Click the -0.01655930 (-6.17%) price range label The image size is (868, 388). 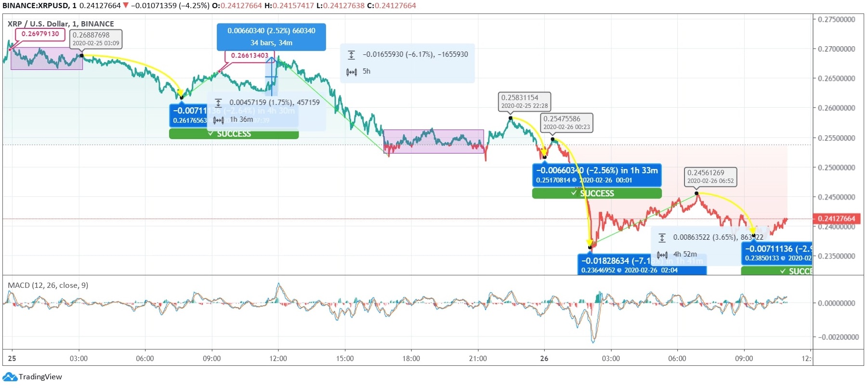tap(415, 54)
